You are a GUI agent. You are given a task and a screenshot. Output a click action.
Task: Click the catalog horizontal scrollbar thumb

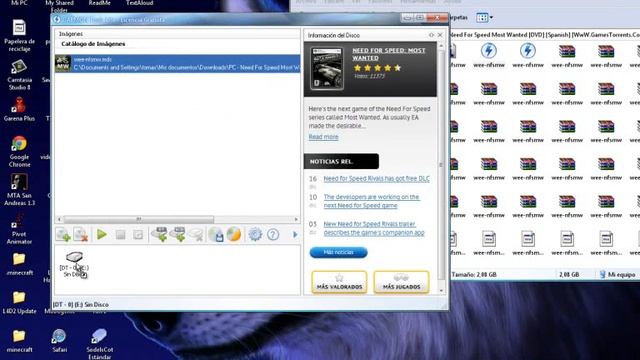point(138,219)
